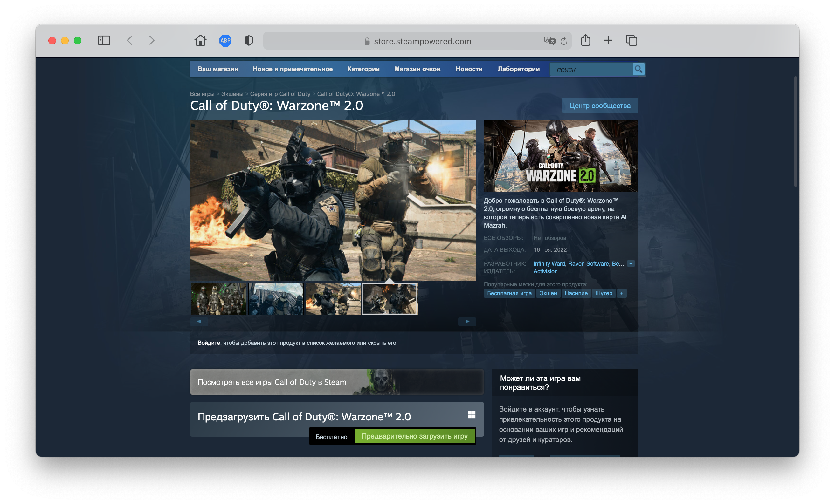
Task: Open the Raven Software developer link
Action: click(588, 263)
